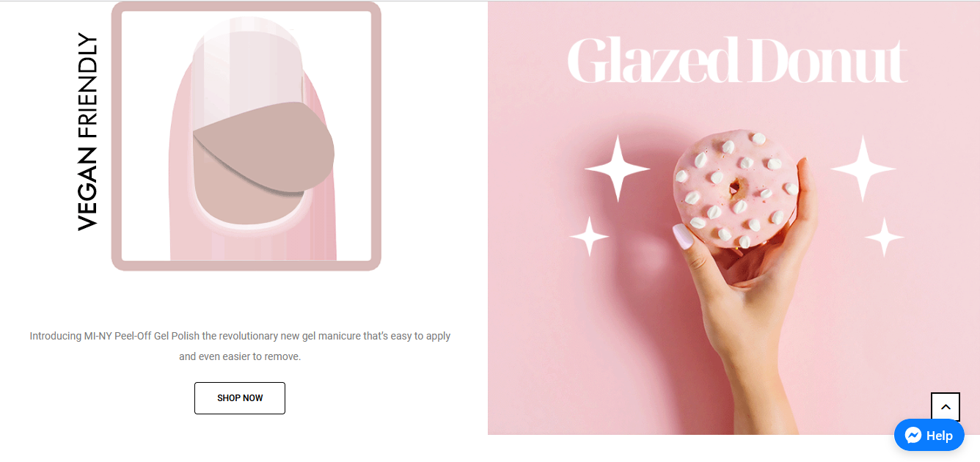Click the Glazed Donut heading text
This screenshot has width=980, height=462.
[737, 60]
